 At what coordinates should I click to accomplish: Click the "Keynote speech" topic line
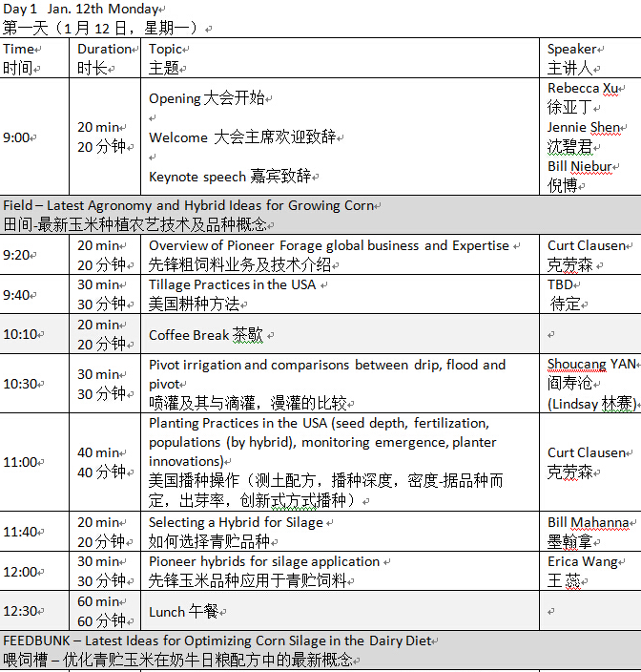tap(230, 177)
